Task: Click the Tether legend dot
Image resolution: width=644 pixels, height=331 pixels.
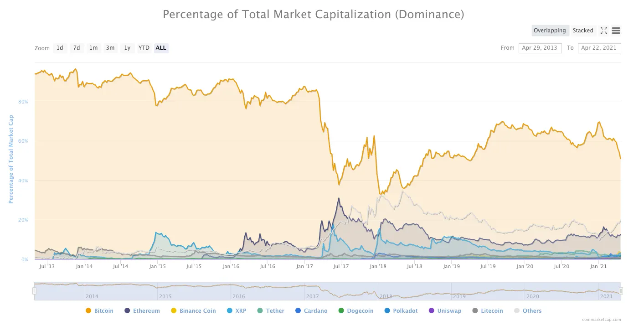Action: (261, 310)
